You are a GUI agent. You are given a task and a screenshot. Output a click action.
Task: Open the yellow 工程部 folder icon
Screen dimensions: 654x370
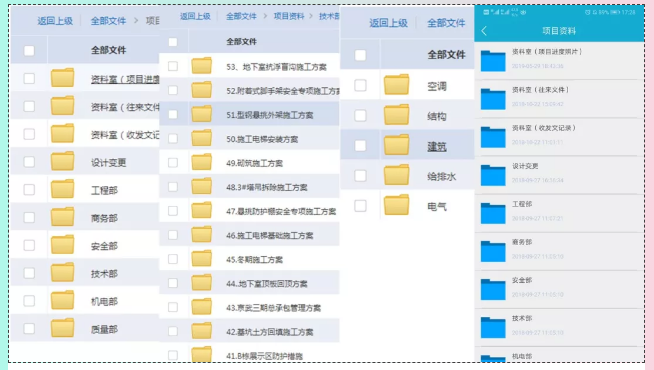63,189
